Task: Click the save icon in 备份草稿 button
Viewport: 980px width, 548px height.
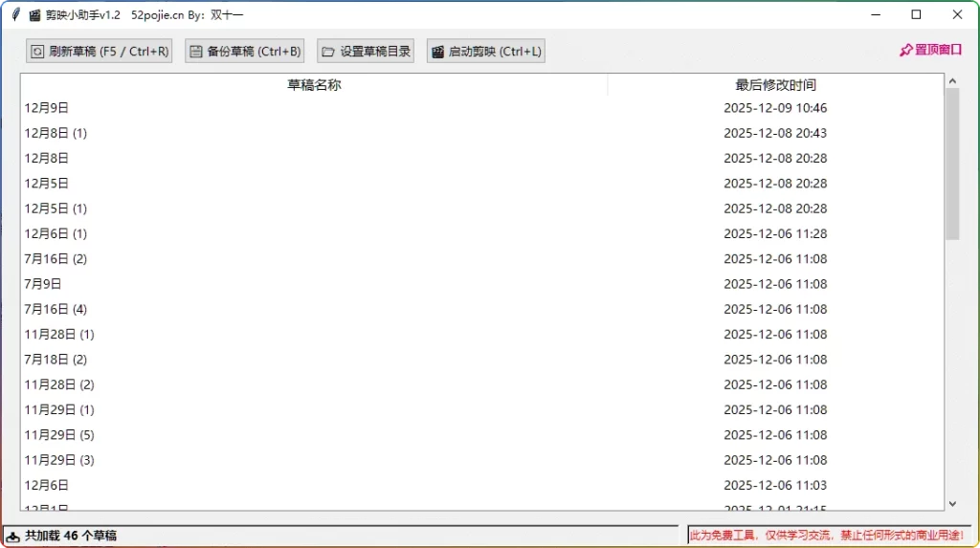Action: click(x=195, y=52)
